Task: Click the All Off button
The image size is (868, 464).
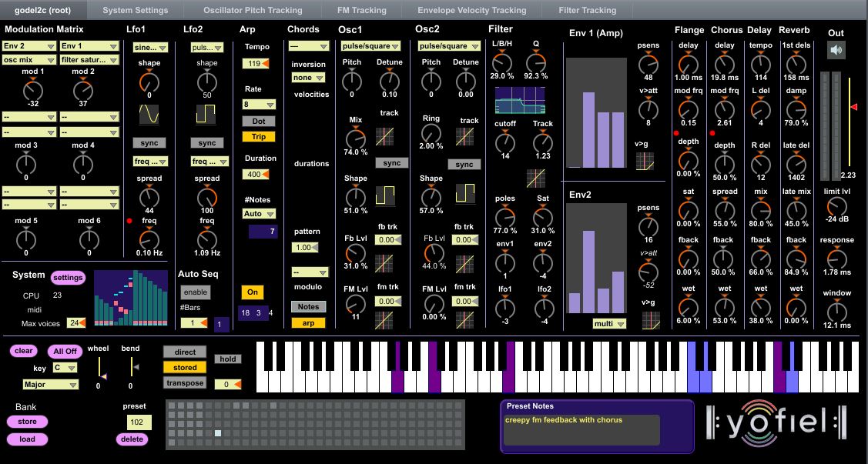Action: pyautogui.click(x=65, y=351)
